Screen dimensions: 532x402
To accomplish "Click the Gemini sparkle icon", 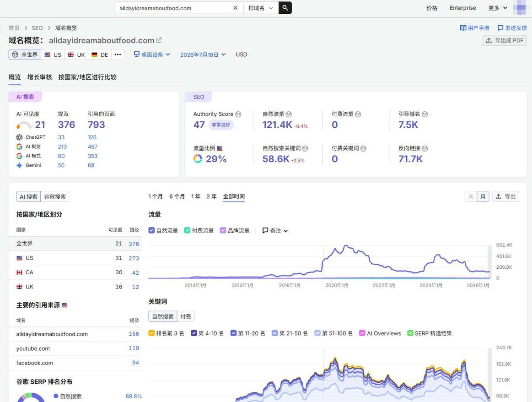I will pos(19,165).
